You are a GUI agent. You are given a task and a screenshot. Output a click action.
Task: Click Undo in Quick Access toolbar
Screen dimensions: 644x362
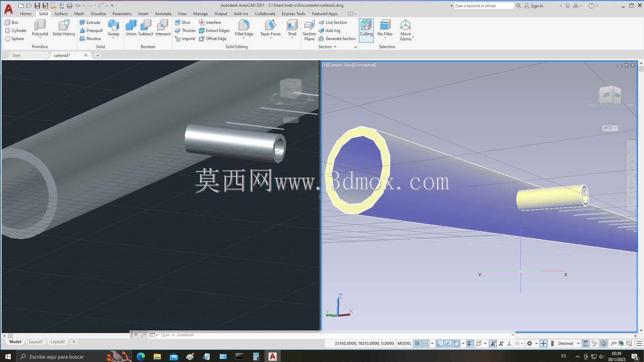pyautogui.click(x=78, y=6)
